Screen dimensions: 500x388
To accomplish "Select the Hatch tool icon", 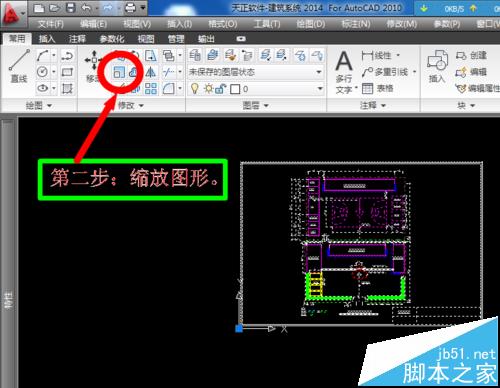I will [x=67, y=88].
